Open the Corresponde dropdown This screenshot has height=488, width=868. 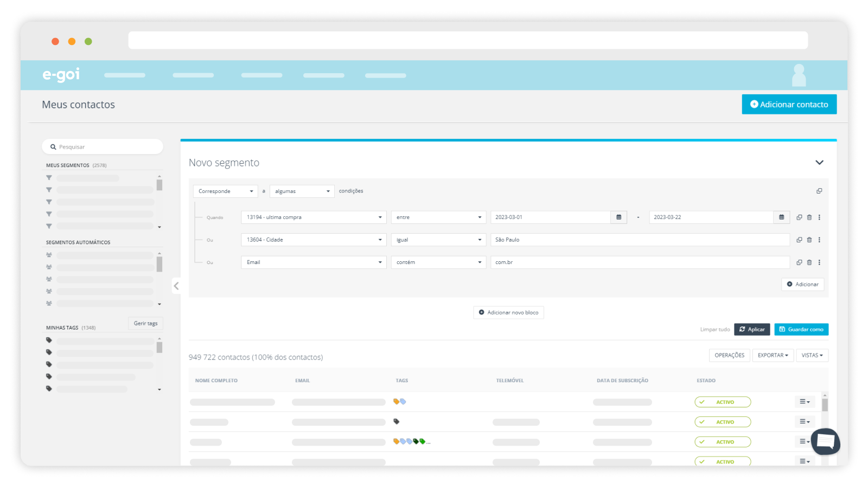click(x=226, y=191)
